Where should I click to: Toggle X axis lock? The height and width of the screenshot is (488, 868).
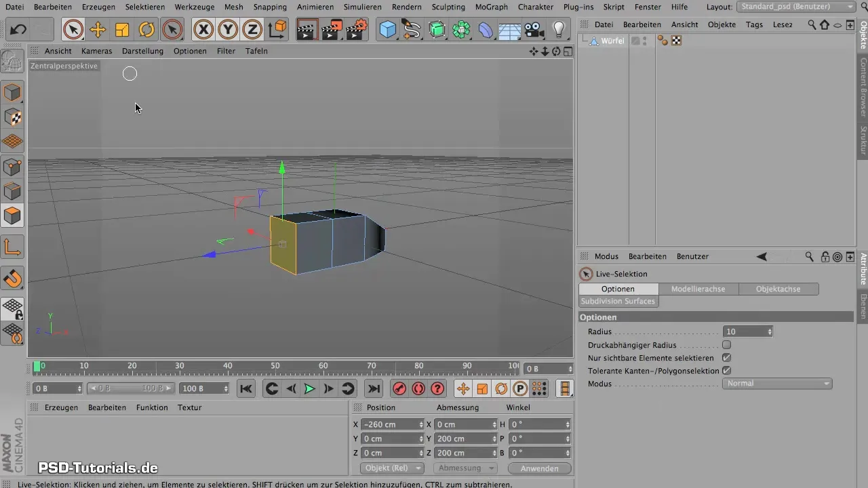click(203, 30)
